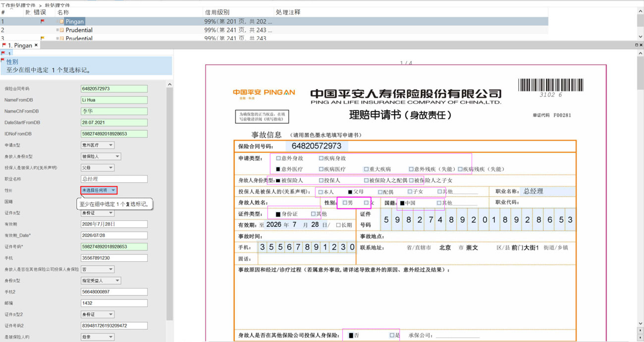Click the 手机 field with 35567891230
The height and width of the screenshot is (342, 644).
point(114,258)
